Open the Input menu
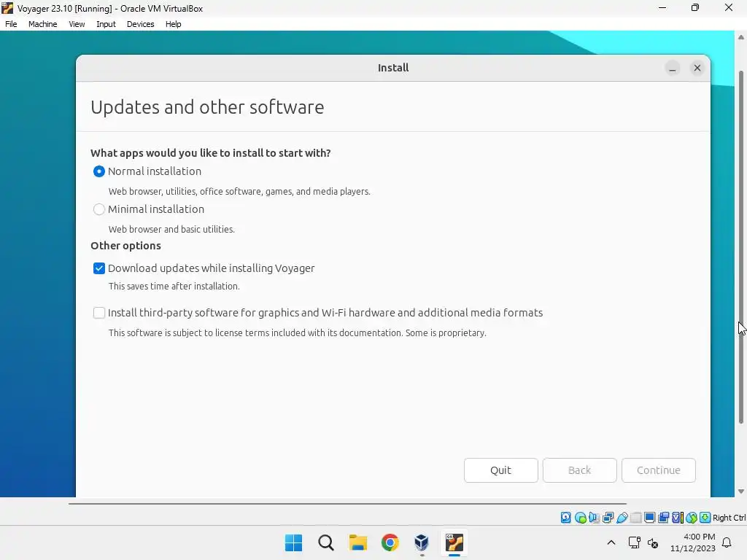 [106, 24]
